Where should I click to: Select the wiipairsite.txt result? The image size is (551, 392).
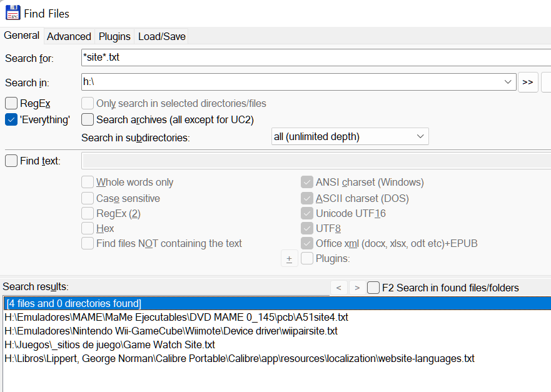click(277, 331)
